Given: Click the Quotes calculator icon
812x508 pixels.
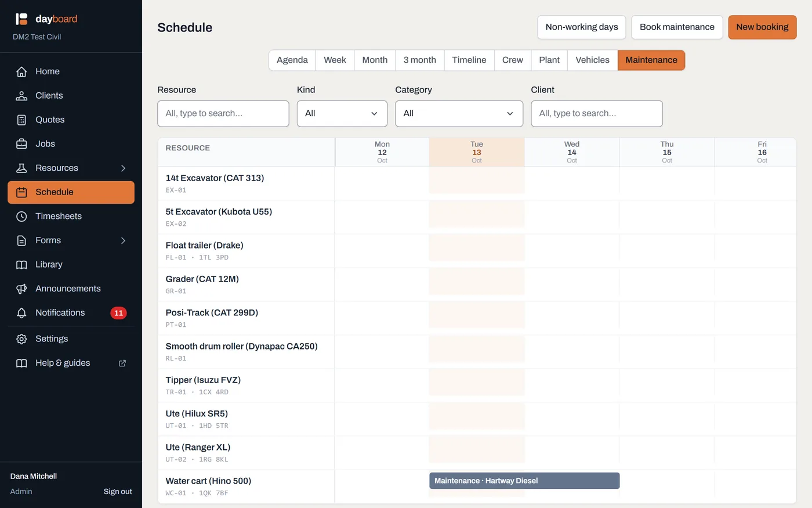Looking at the screenshot, I should [x=21, y=120].
